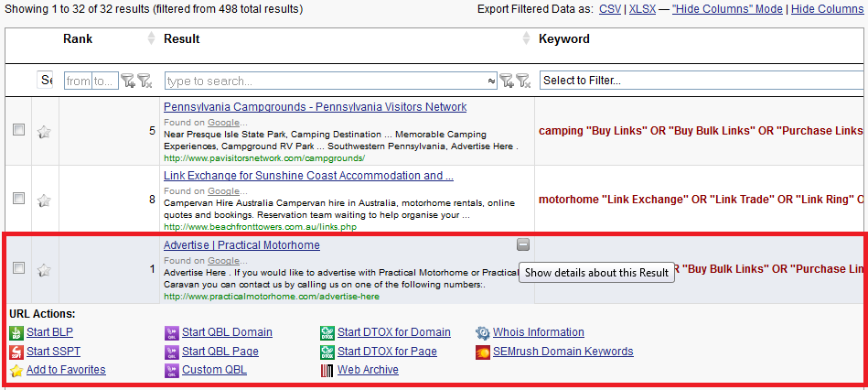
Task: Click the camping "Buy Links" keyword text
Action: tap(701, 131)
